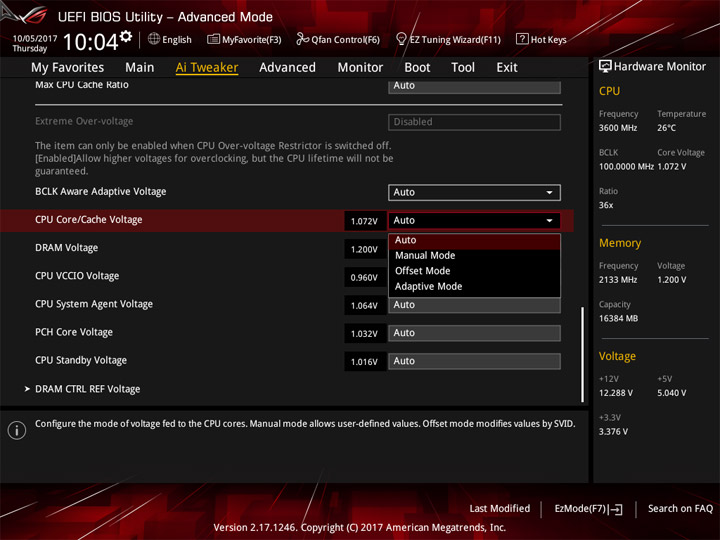The image size is (720, 540).
Task: Switch to EzMode(F7)
Action: tap(589, 509)
